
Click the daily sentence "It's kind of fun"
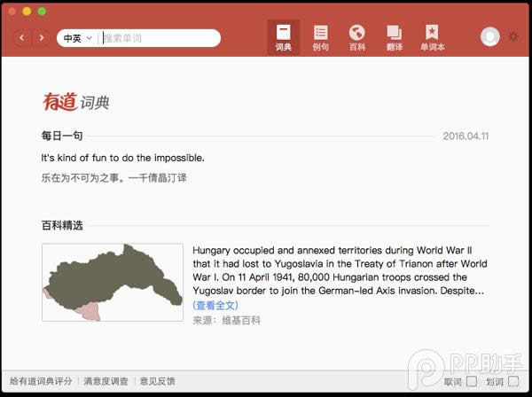coord(123,158)
